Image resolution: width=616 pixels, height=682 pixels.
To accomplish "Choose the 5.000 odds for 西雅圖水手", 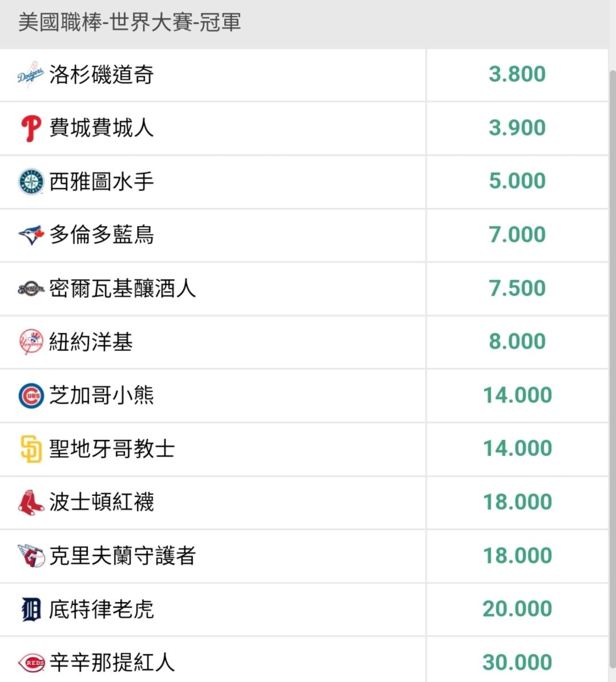I will click(517, 181).
